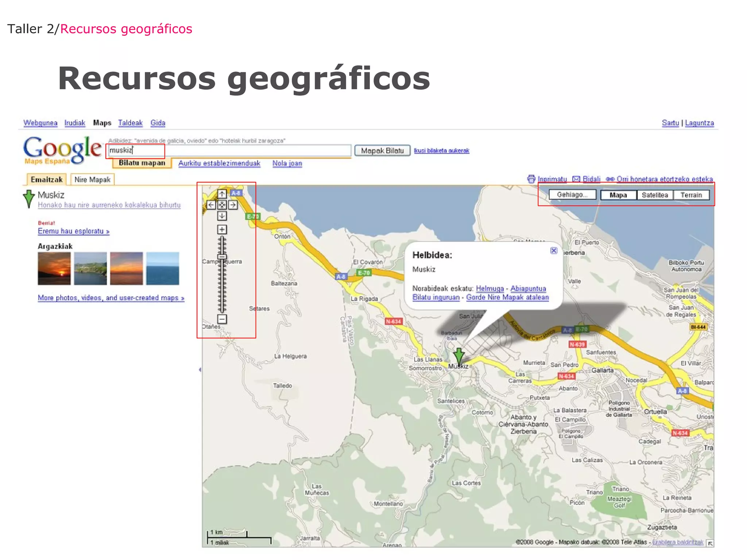Open More photos, videos, and user-created maps

click(x=111, y=298)
